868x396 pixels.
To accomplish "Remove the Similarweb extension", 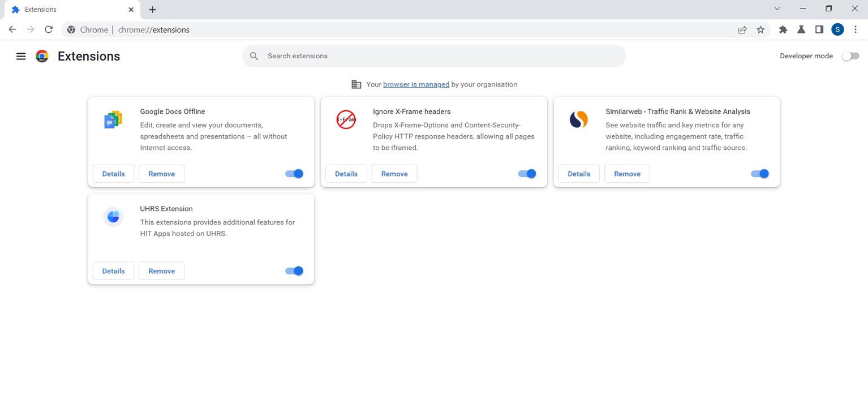I will click(626, 174).
